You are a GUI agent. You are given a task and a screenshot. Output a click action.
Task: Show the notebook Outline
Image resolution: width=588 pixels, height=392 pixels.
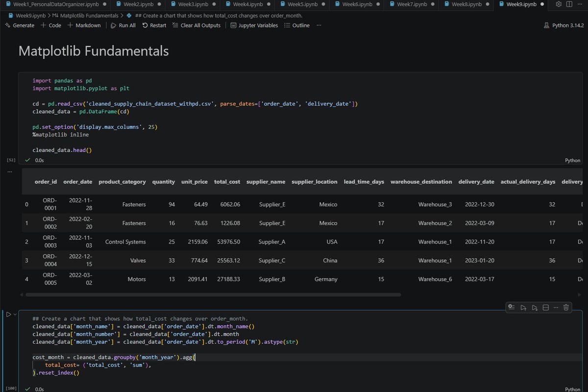296,25
